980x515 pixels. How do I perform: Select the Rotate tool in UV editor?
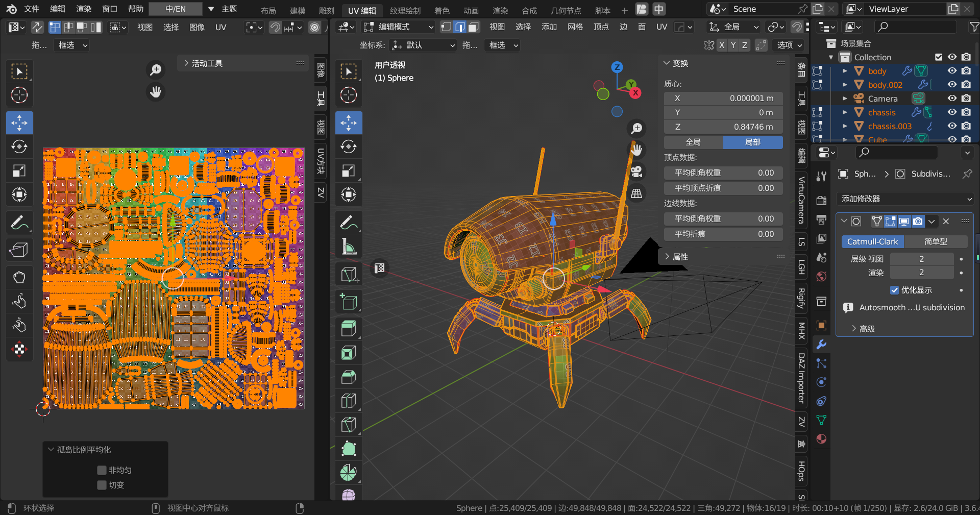click(x=19, y=147)
